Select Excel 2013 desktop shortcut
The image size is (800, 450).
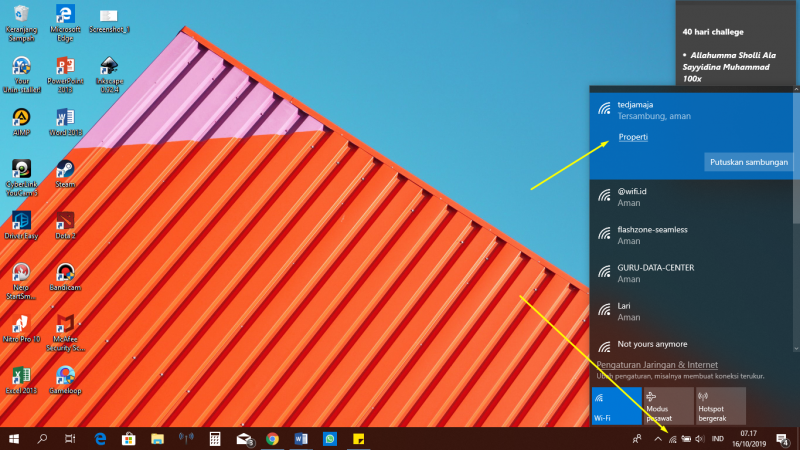click(21, 380)
